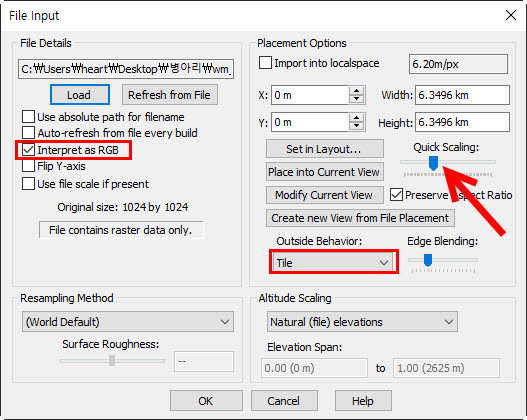This screenshot has height=420, width=527.
Task: Click the Elevation Span maximum field
Action: click(x=446, y=368)
